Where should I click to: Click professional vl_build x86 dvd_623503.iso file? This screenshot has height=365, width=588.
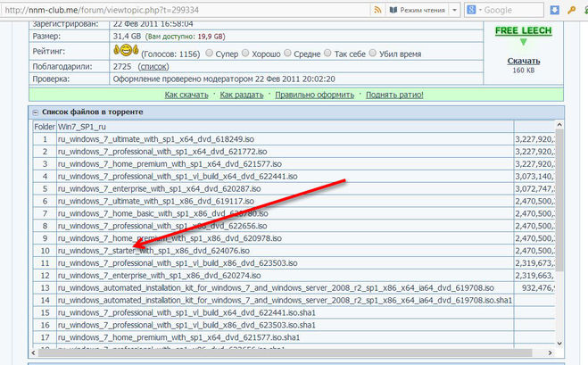178,263
